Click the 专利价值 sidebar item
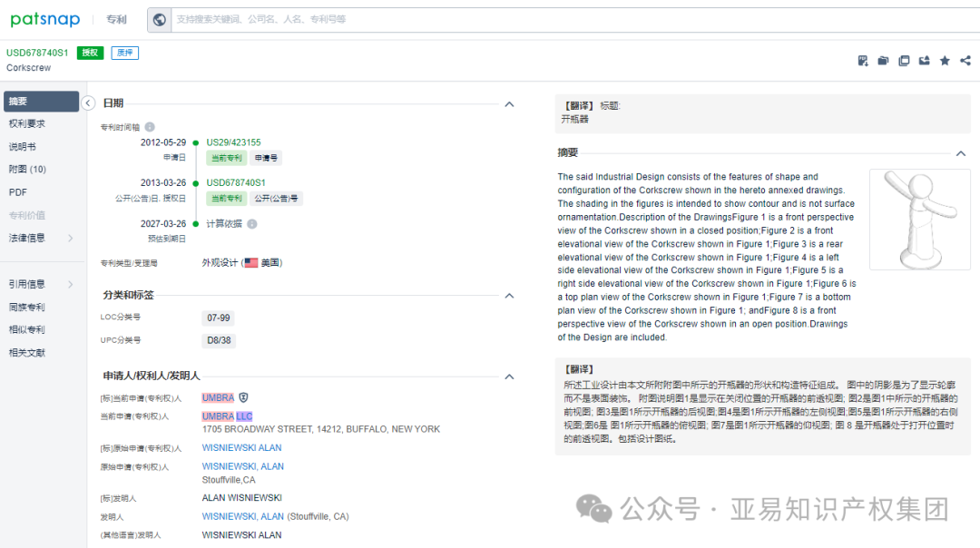 27,216
